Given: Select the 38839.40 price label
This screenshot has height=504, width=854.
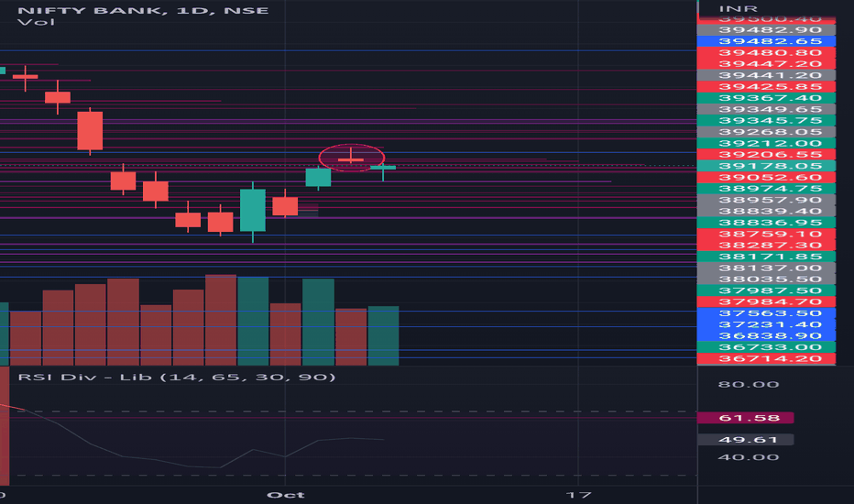Looking at the screenshot, I should (x=766, y=212).
